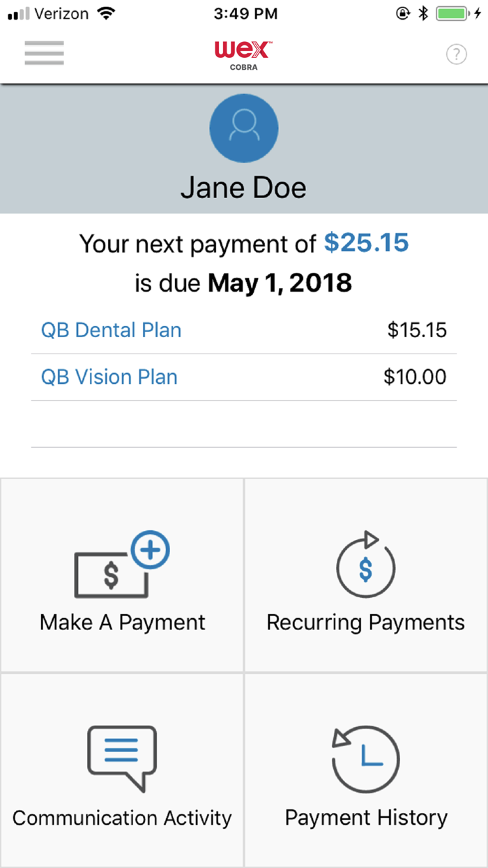Viewport: 488px width, 868px height.
Task: Tap the plus badge on the payment icon
Action: coord(152,551)
